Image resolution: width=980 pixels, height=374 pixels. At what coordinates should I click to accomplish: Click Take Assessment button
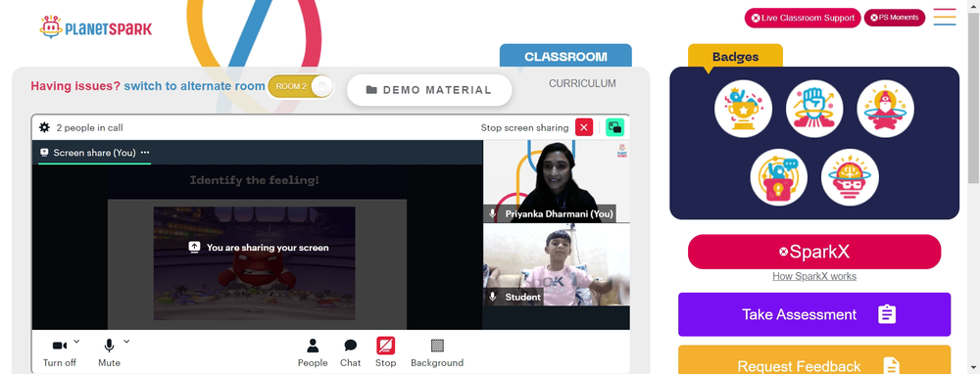pos(814,314)
